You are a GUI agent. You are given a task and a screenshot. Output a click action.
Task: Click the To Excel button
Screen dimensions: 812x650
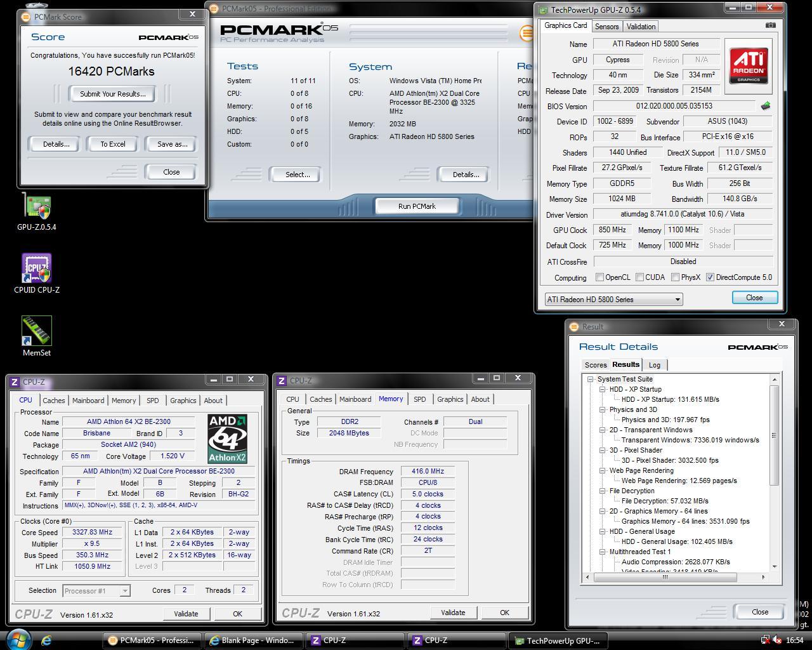[x=113, y=144]
